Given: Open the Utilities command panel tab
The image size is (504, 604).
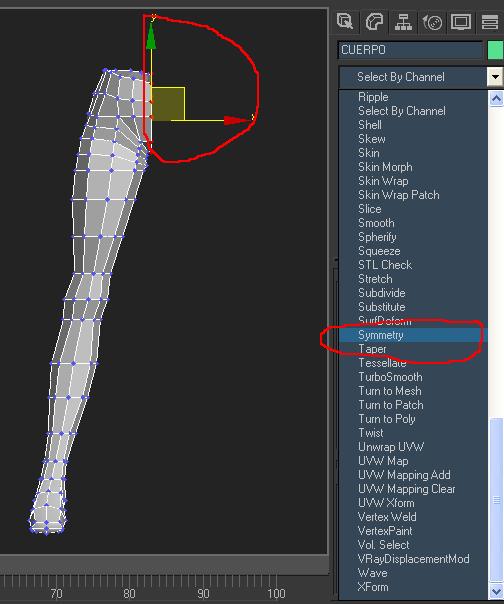Looking at the screenshot, I should coord(490,22).
